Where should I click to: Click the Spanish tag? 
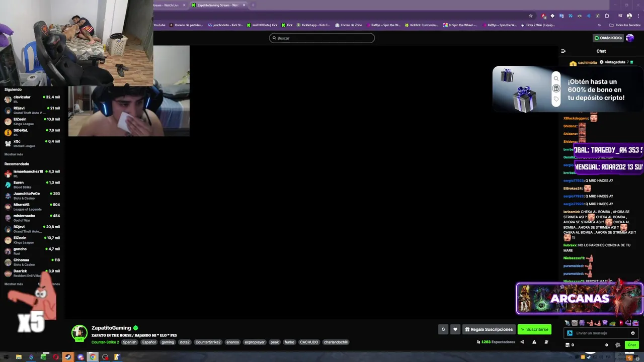(x=129, y=342)
